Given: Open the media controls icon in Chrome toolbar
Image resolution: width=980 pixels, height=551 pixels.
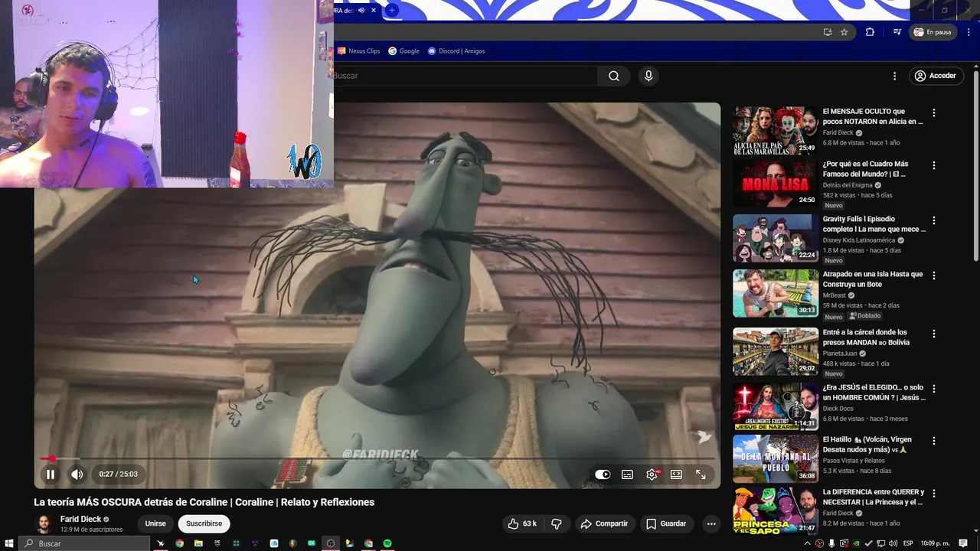Looking at the screenshot, I should (x=897, y=32).
